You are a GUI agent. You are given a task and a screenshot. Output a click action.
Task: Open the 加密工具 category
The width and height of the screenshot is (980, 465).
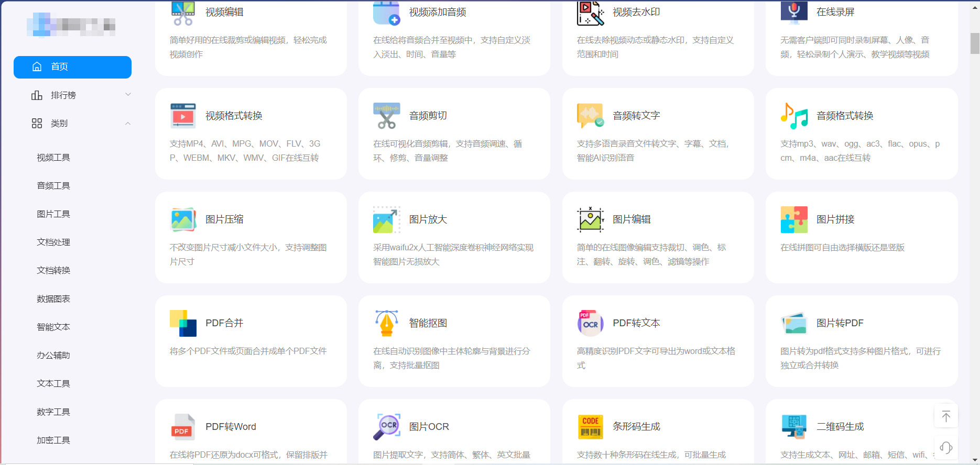click(53, 440)
